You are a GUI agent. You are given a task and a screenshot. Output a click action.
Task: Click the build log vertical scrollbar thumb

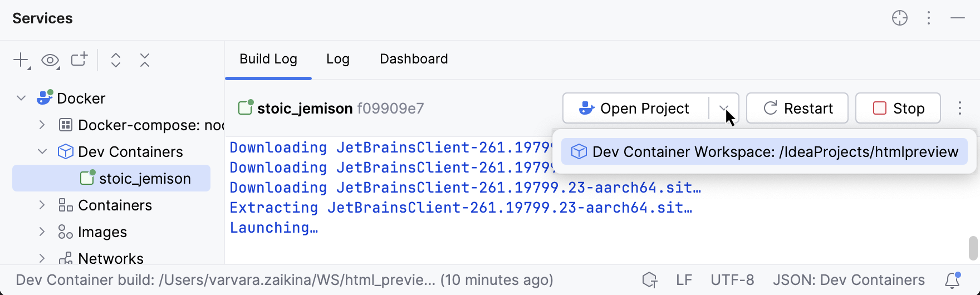973,248
